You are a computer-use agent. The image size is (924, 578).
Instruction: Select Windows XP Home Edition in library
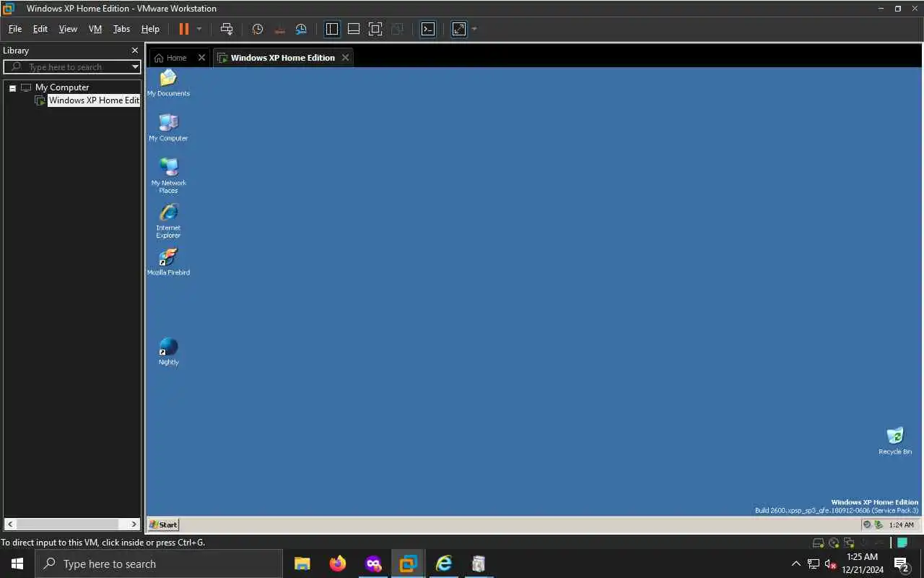click(x=94, y=100)
